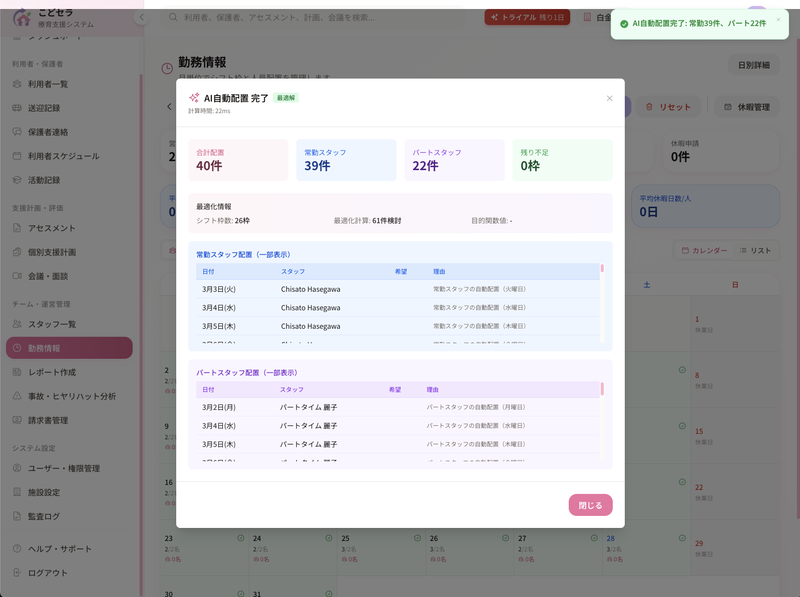Viewport: 800px width, 597px height.
Task: Click the 監査ログ document icon
Action: tap(17, 516)
